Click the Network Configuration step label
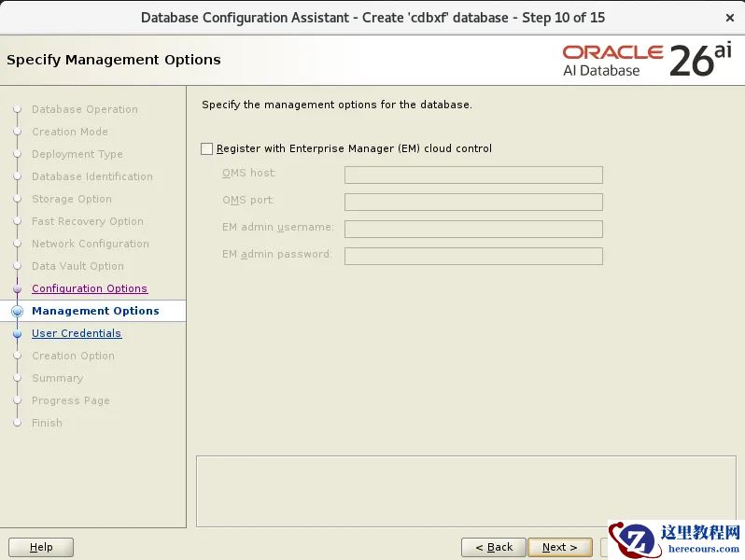 pos(91,244)
